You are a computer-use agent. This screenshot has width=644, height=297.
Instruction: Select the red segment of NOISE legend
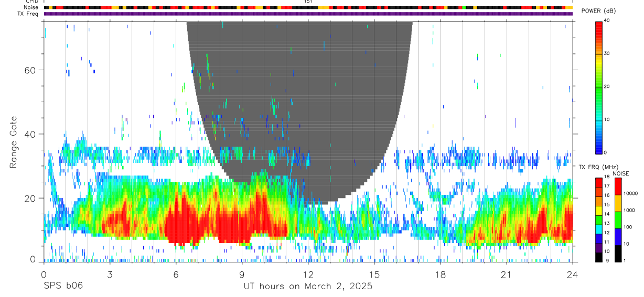click(618, 186)
